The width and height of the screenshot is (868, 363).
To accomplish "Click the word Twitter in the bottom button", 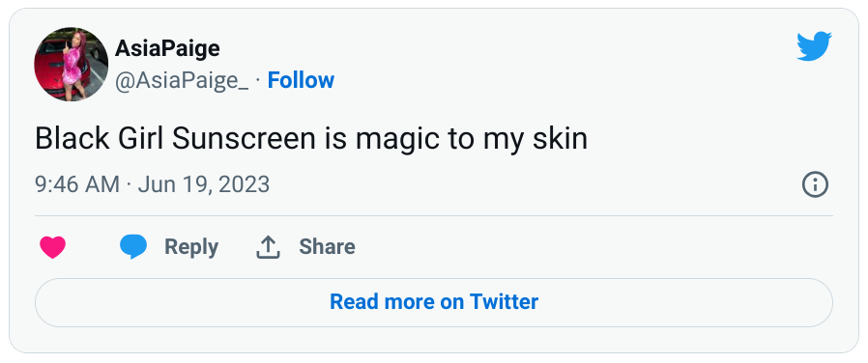I will (x=504, y=301).
